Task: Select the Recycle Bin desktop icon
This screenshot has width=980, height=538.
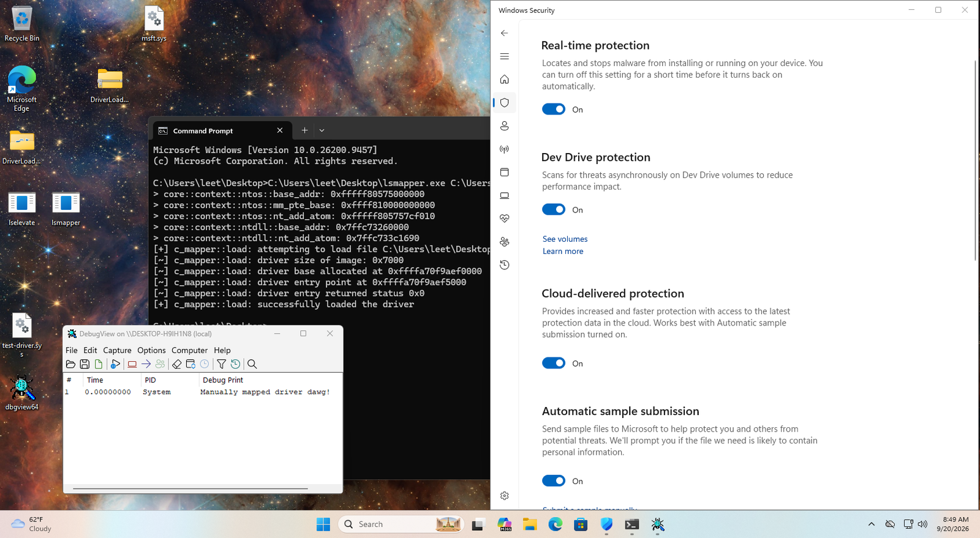Action: pos(21,24)
